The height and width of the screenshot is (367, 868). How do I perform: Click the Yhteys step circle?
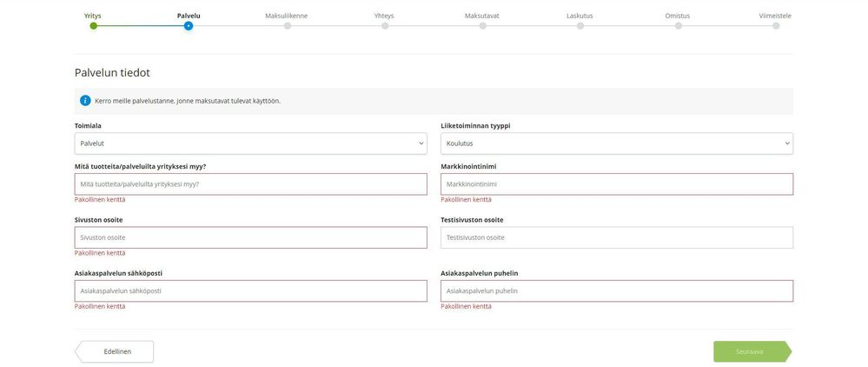(385, 25)
